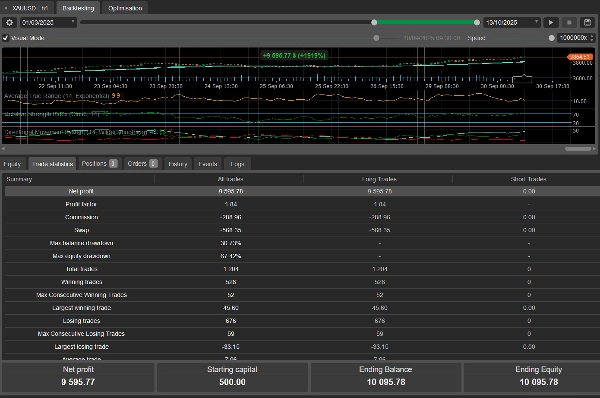Select the Max balance drawdown row label
Image resolution: width=600 pixels, height=398 pixels.
pyautogui.click(x=81, y=243)
